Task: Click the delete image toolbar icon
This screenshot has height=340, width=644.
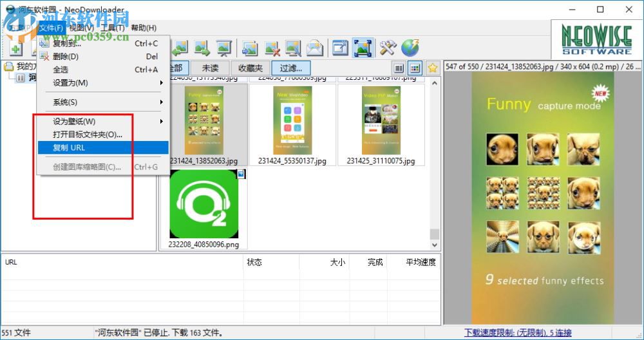Action: pos(272,48)
